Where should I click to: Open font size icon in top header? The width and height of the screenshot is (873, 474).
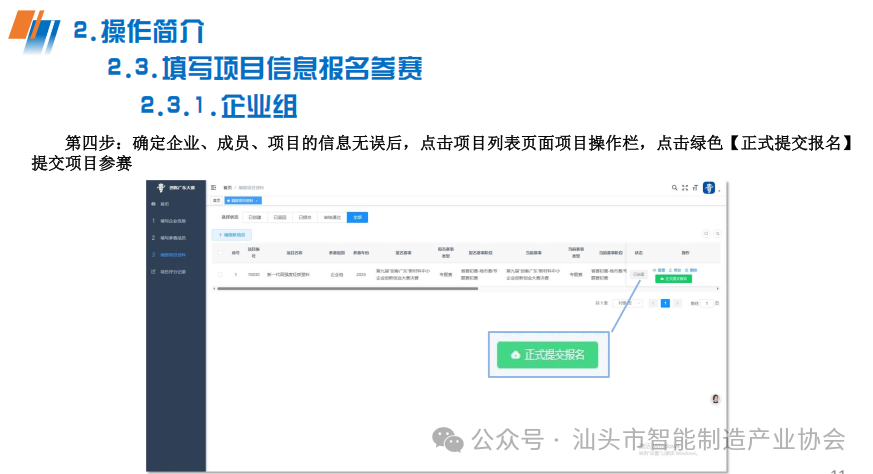coord(695,188)
